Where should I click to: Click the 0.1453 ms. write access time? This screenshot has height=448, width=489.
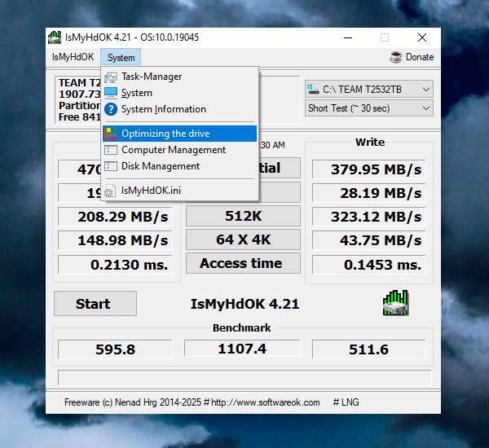pos(368,265)
